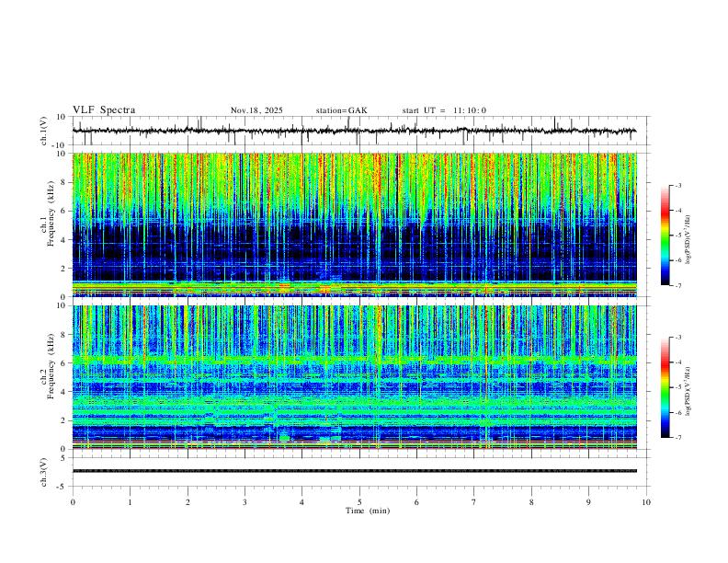Click the log(PSD) label beside ch.1 colorbar
Image resolution: width=728 pixels, height=563 pixels.
pyautogui.click(x=688, y=239)
